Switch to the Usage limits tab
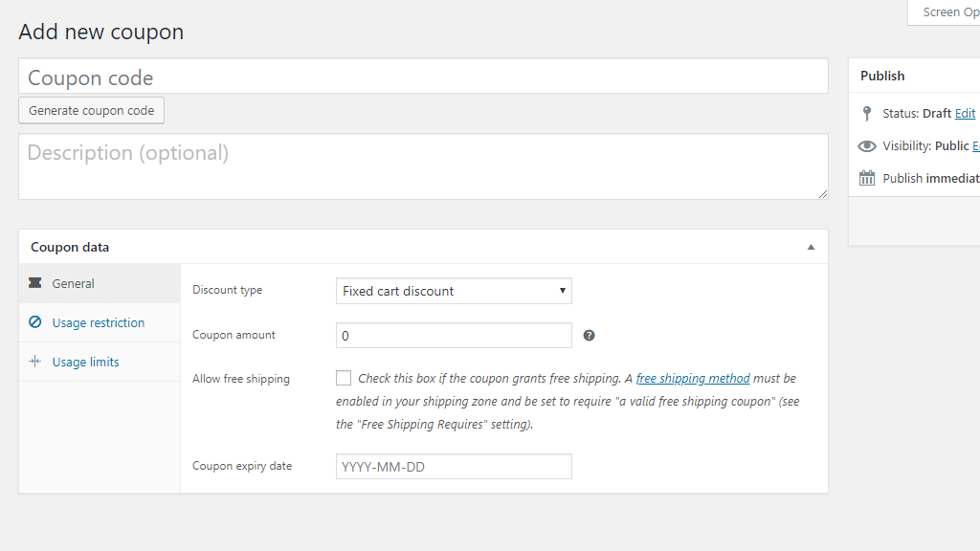 (100, 362)
